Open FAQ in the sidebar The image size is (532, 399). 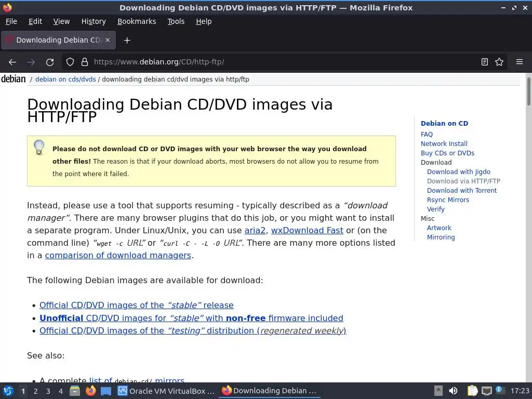[427, 135]
